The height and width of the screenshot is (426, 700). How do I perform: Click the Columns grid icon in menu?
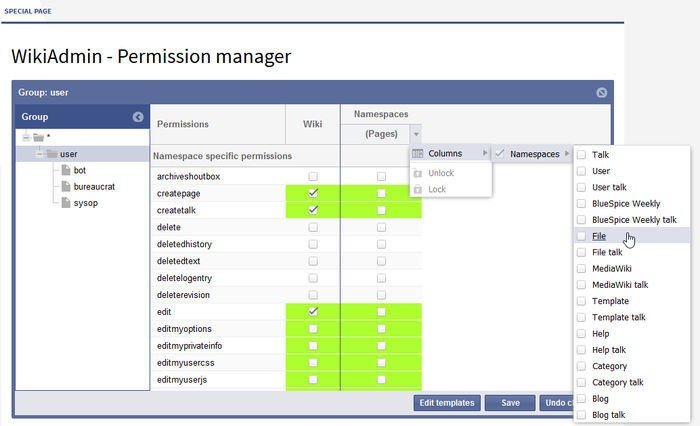point(418,154)
